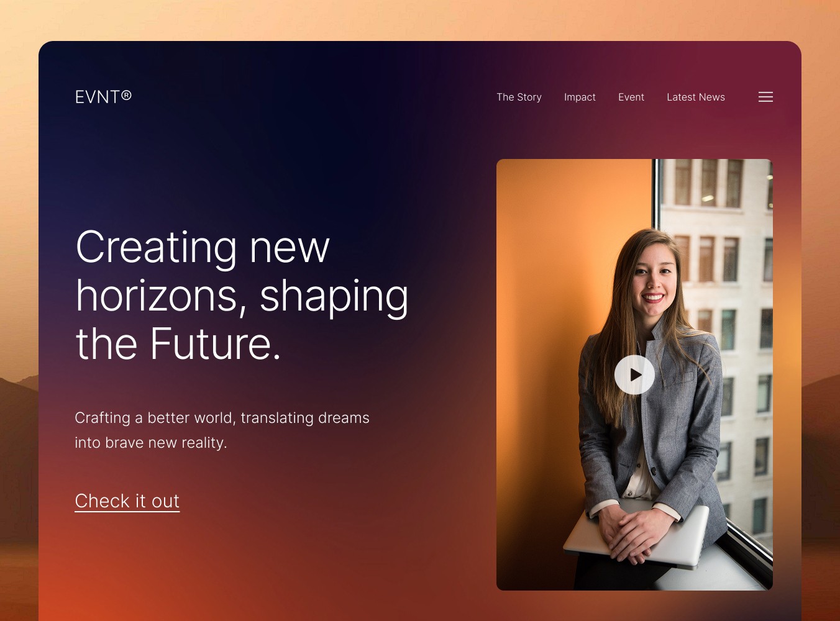Play the video with the play button

click(x=634, y=374)
